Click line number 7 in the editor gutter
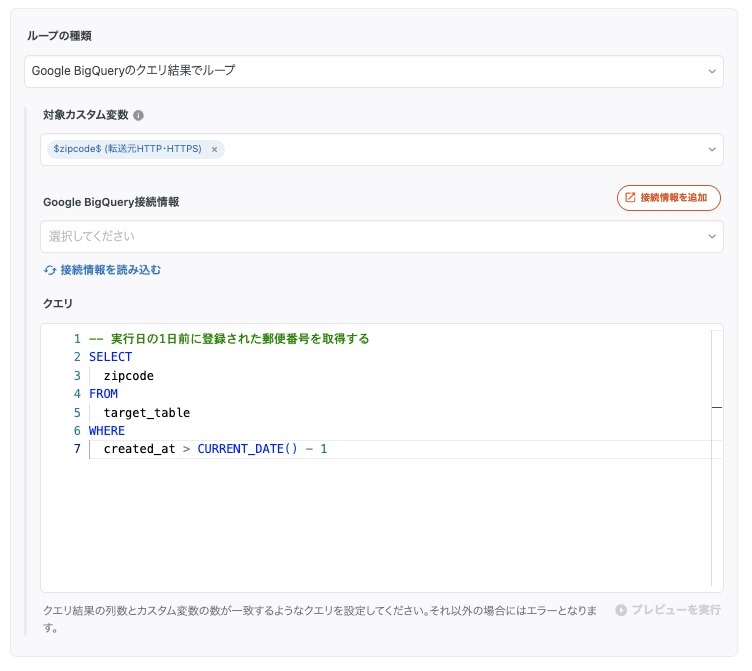 76,449
